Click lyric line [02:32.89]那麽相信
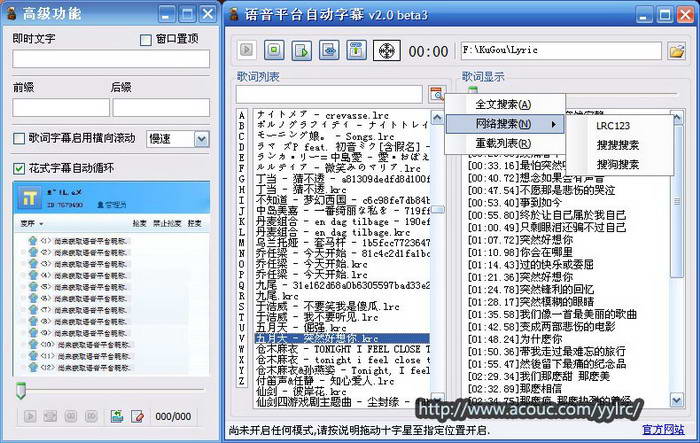Viewport: 700px width, 443px height. click(x=515, y=389)
